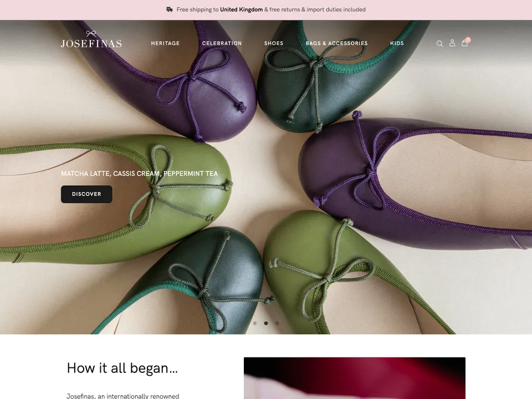Viewport: 532px width, 399px height.
Task: Open the Bags & Accessories menu
Action: pos(336,43)
